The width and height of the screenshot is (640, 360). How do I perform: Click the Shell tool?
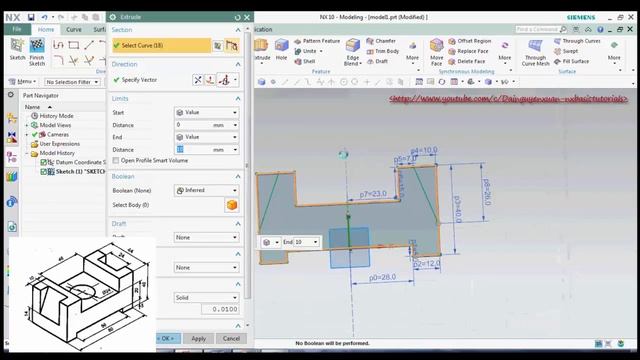point(305,61)
